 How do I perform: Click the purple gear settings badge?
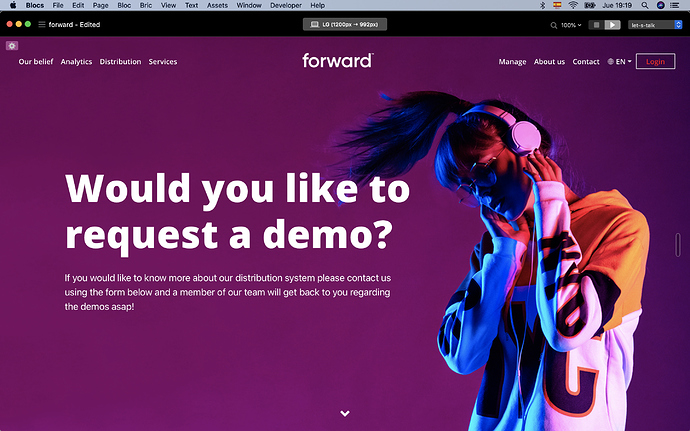[x=12, y=46]
